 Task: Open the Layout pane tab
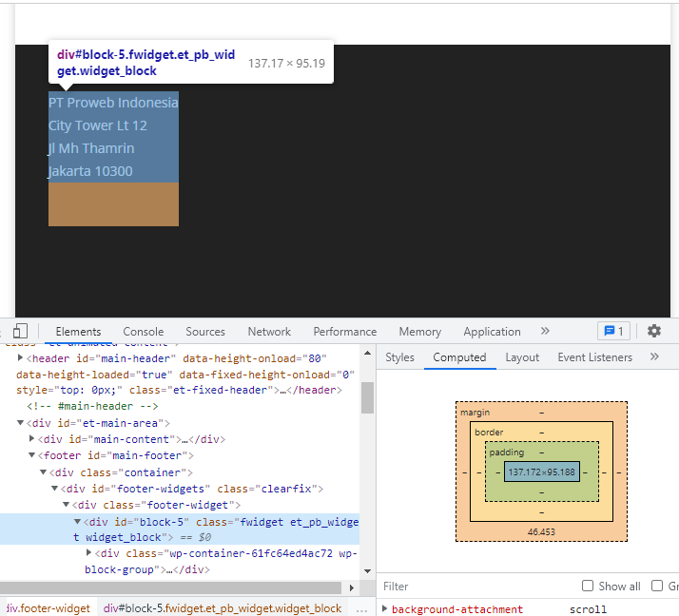coord(522,357)
